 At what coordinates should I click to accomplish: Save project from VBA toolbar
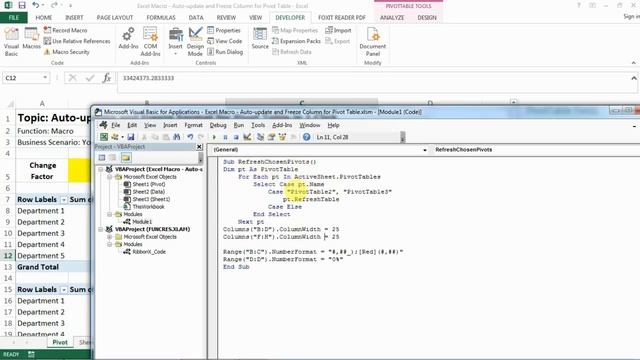pyautogui.click(x=131, y=137)
